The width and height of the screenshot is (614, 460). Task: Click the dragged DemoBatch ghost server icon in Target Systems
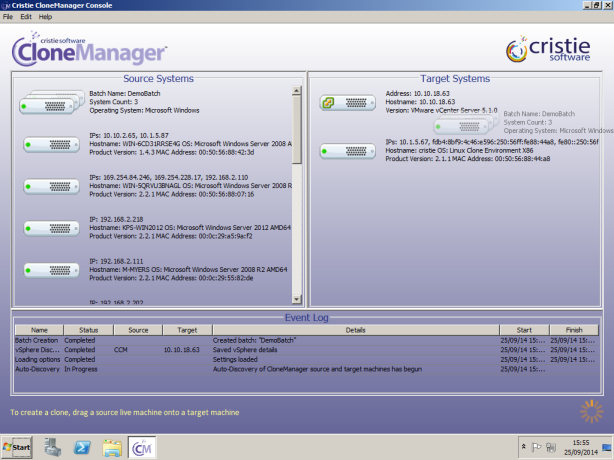coord(466,124)
